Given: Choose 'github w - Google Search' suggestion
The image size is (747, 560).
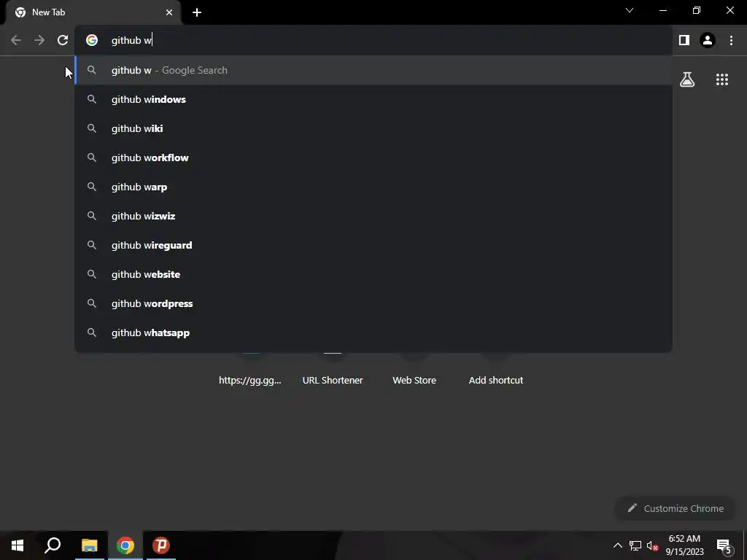Looking at the screenshot, I should (x=373, y=71).
